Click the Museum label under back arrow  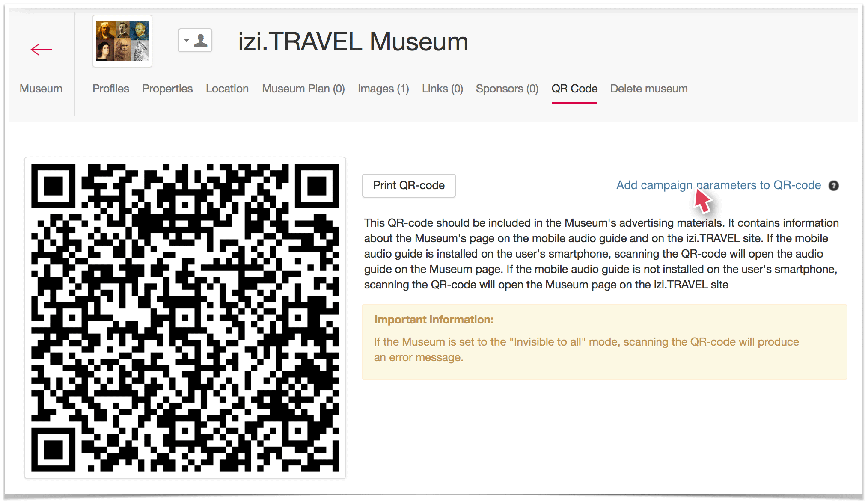(x=41, y=89)
